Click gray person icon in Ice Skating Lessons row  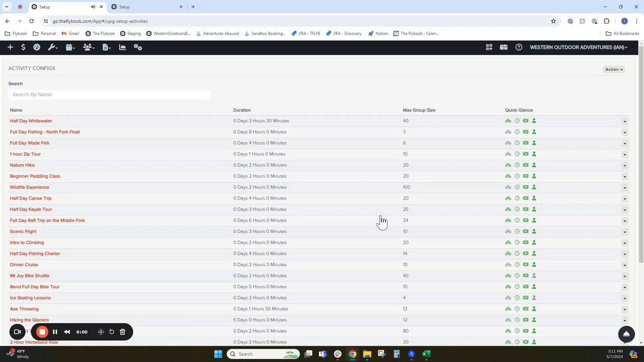[x=534, y=298]
